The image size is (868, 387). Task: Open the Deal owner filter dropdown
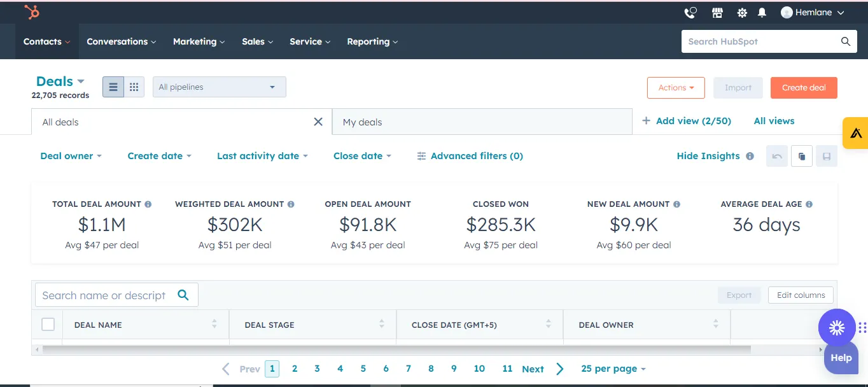tap(71, 156)
